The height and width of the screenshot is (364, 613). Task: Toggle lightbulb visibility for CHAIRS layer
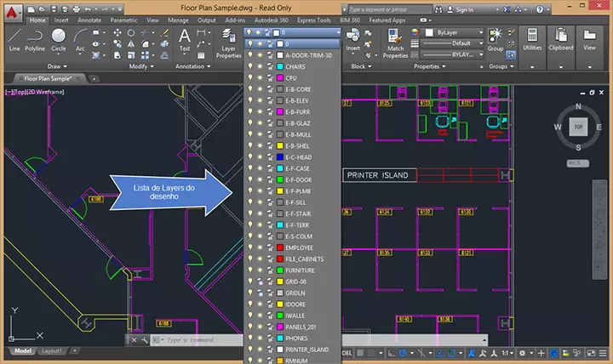[249, 66]
